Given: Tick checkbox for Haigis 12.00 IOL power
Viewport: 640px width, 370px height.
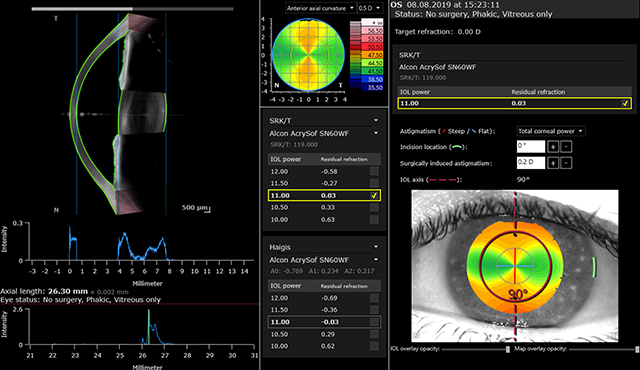Looking at the screenshot, I should click(x=374, y=298).
